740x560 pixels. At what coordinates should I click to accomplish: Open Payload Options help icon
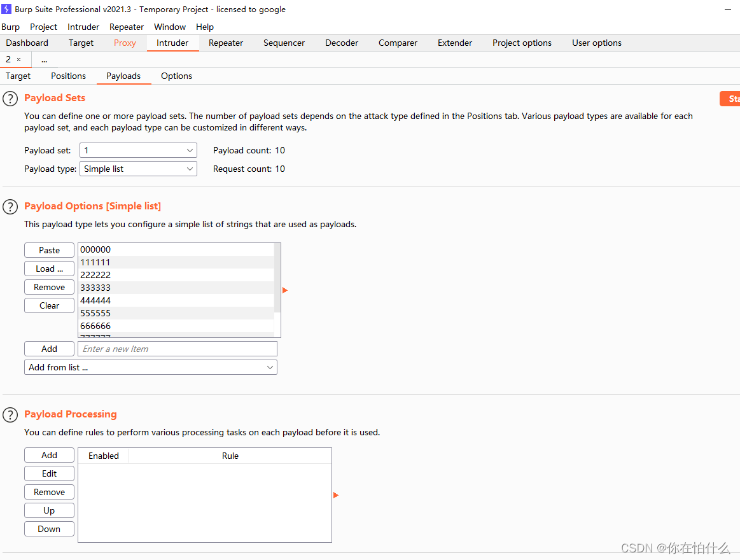(x=10, y=207)
